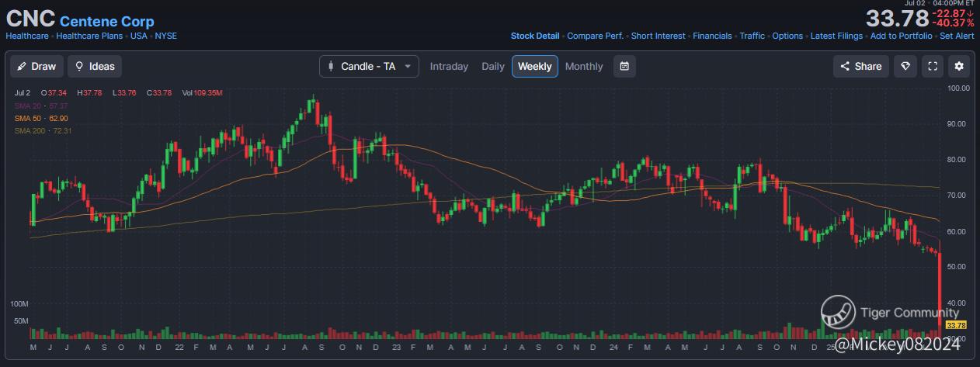Image resolution: width=980 pixels, height=367 pixels.
Task: Click the -40.37% change percentage
Action: point(953,23)
